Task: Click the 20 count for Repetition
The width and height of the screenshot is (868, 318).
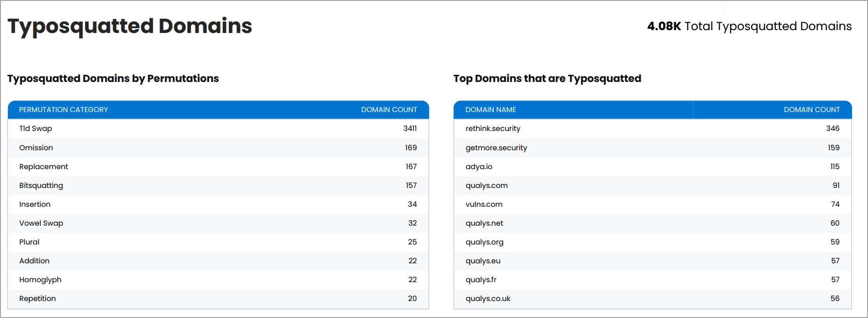Action: click(x=412, y=299)
